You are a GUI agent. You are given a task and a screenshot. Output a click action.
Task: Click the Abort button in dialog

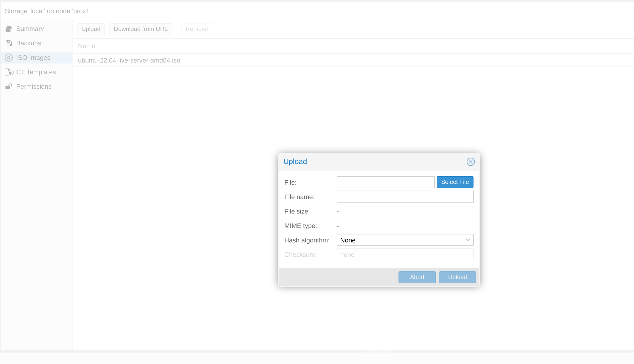click(x=417, y=277)
